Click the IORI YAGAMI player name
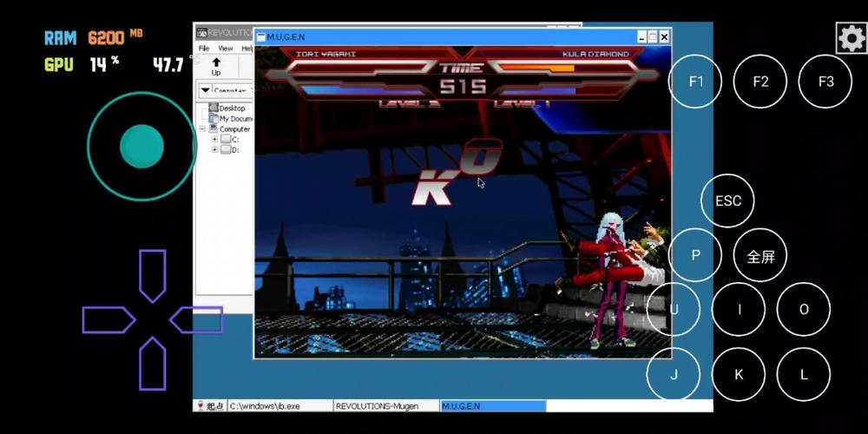Image resolution: width=868 pixels, height=434 pixels. (x=326, y=54)
